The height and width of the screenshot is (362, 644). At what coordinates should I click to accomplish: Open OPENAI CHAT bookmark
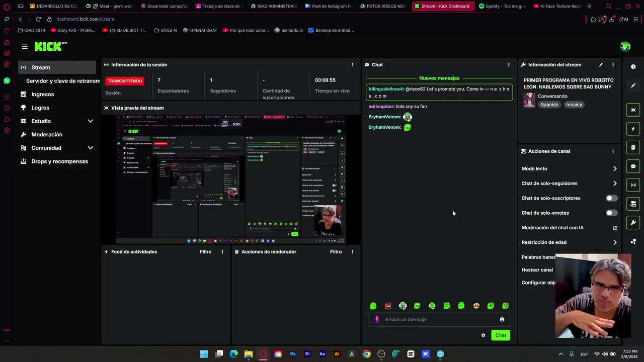click(x=200, y=30)
